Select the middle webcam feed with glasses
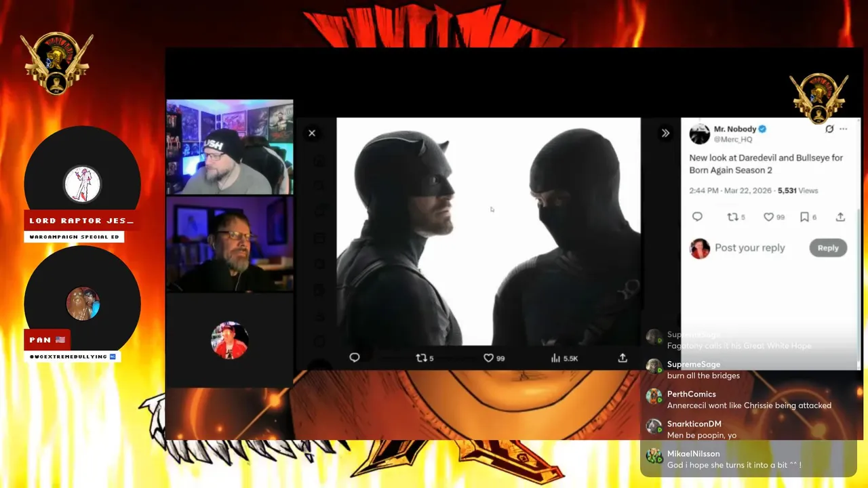The height and width of the screenshot is (488, 868). (x=230, y=245)
